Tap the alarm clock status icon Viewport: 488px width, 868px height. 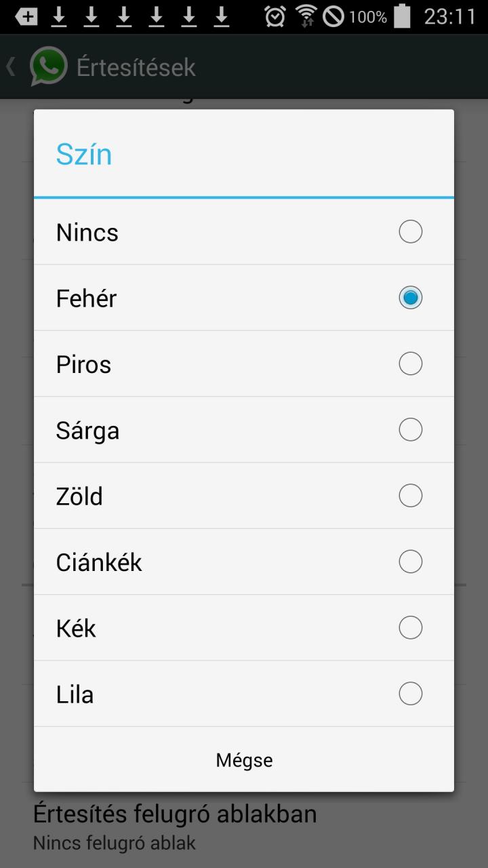point(274,16)
